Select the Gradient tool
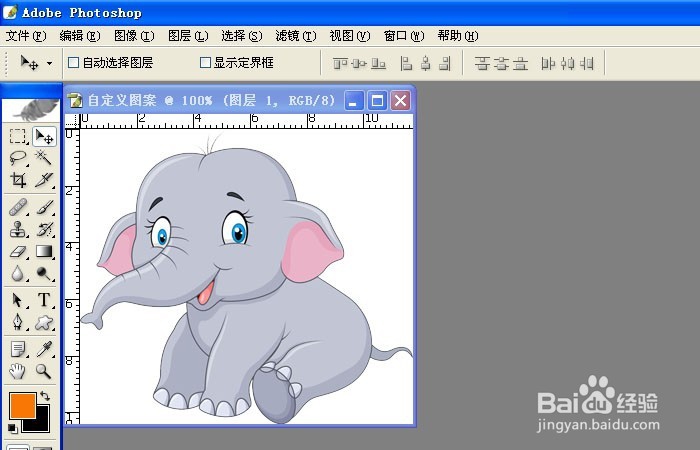 tap(44, 251)
